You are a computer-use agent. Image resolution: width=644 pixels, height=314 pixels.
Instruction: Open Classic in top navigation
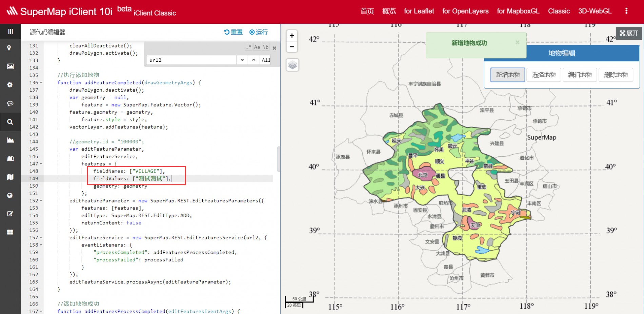click(559, 11)
